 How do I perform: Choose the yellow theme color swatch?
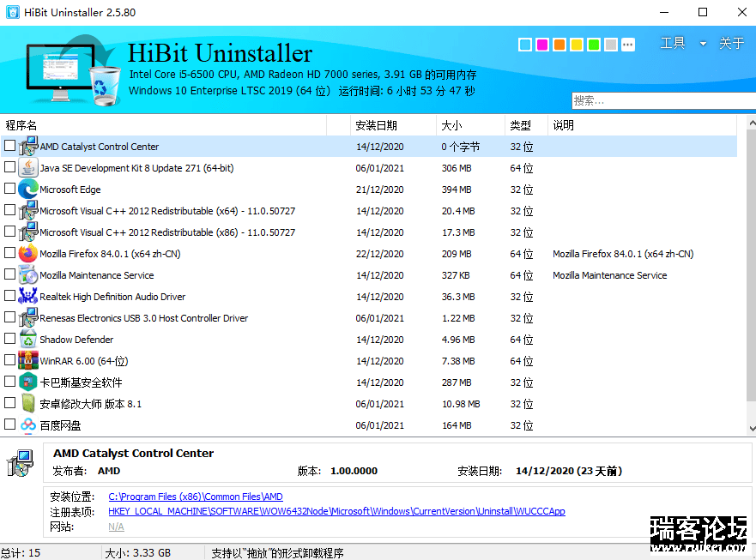[x=577, y=45]
